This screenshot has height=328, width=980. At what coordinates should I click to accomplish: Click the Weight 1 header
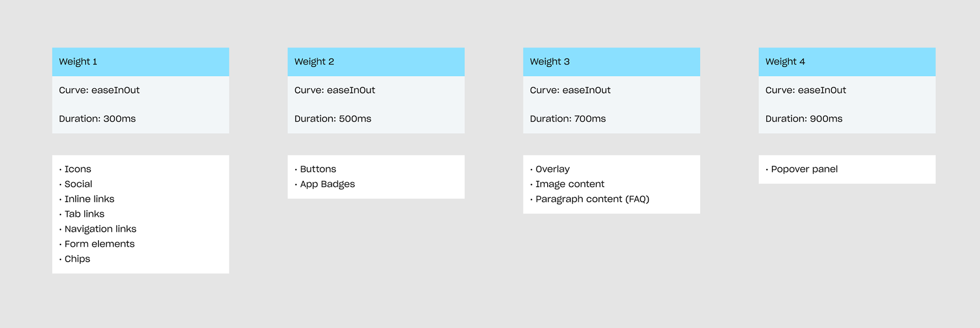coord(140,62)
